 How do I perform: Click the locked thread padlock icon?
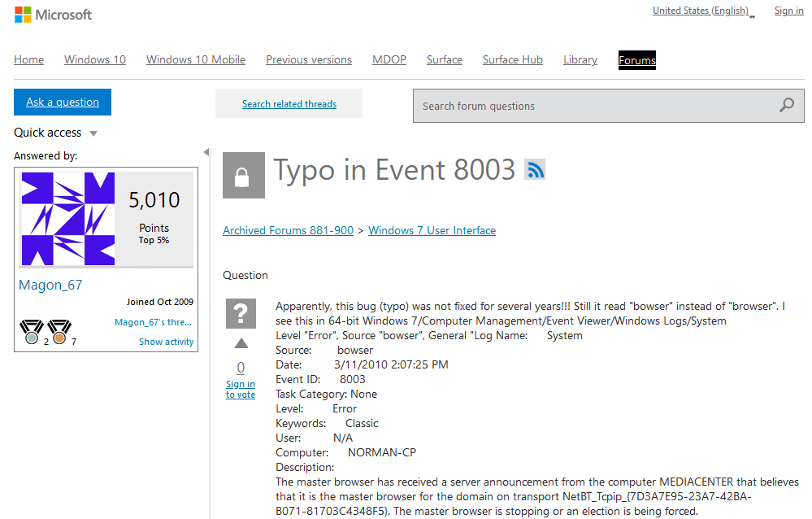(244, 176)
